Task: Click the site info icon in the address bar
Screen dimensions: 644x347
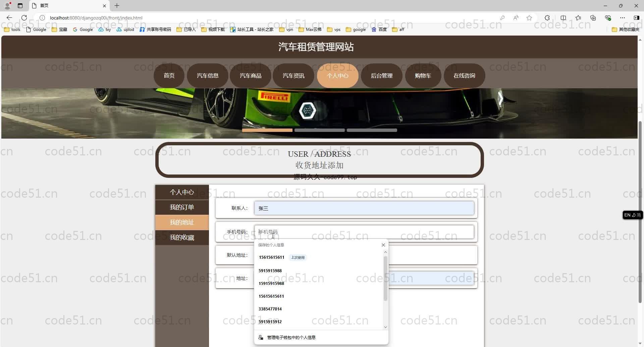Action: (x=42, y=18)
